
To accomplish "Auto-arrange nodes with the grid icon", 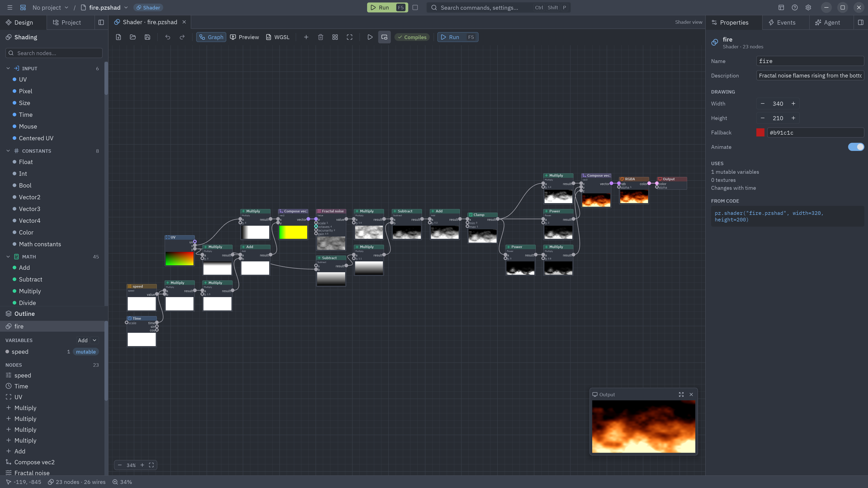I will point(335,37).
